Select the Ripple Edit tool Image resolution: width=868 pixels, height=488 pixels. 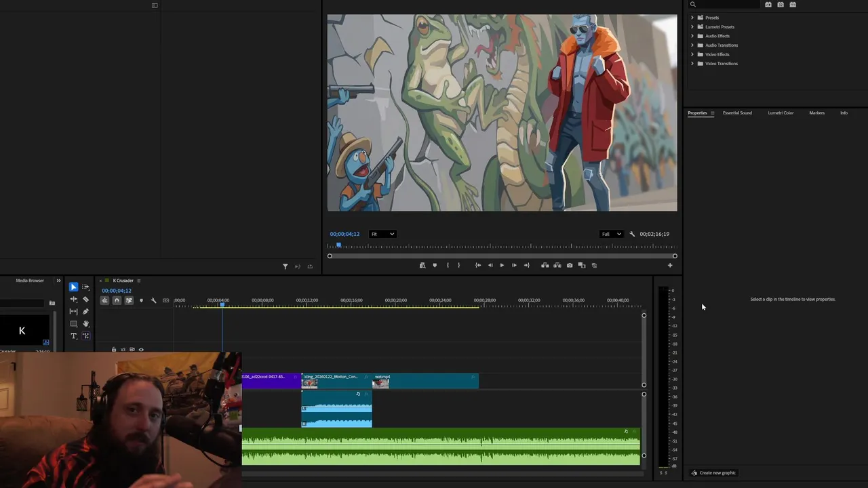pos(73,299)
